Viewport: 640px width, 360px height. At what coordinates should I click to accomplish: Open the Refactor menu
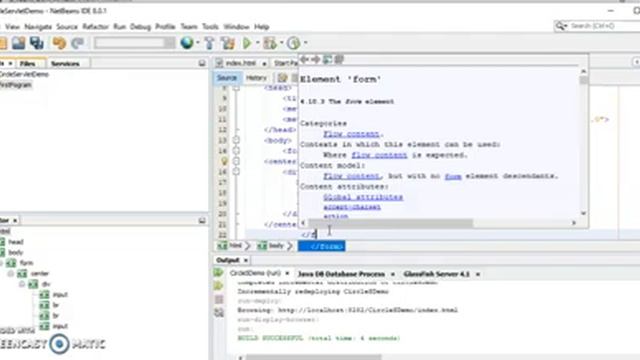[96, 27]
